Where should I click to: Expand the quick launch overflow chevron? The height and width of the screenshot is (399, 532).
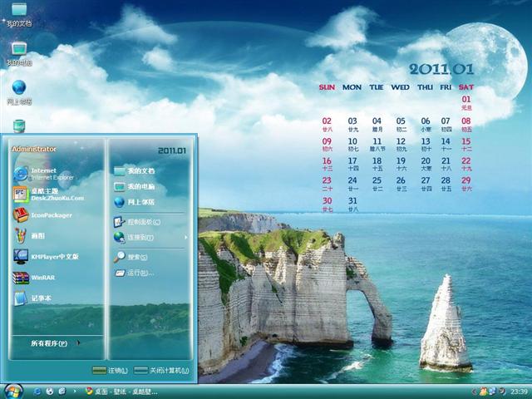coord(75,392)
